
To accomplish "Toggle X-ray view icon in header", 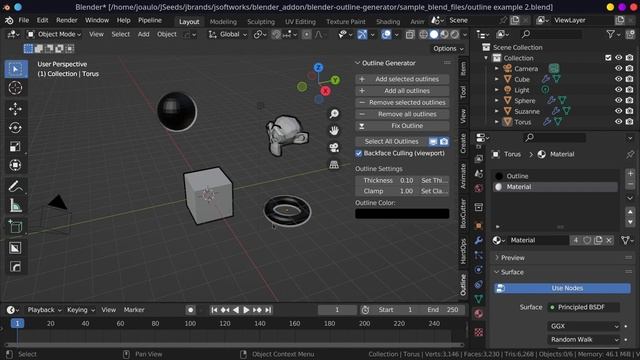I will click(410, 35).
